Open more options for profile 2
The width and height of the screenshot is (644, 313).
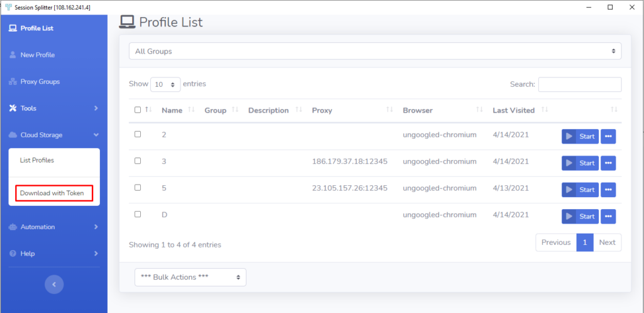(608, 137)
